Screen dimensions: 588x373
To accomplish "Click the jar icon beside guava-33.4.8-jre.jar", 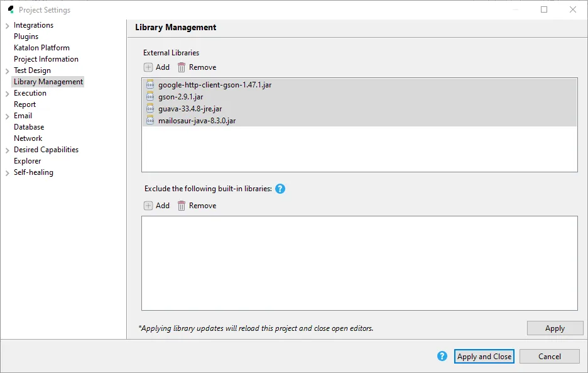I will 150,108.
